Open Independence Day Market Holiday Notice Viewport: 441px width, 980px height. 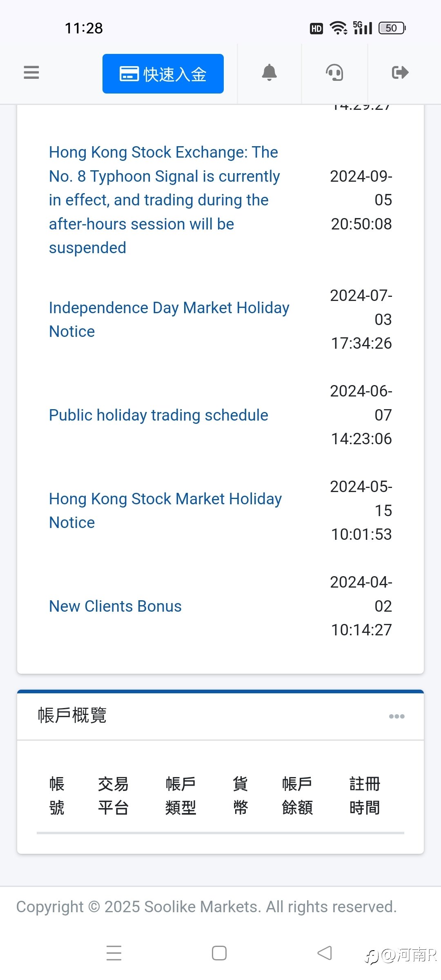coord(169,319)
